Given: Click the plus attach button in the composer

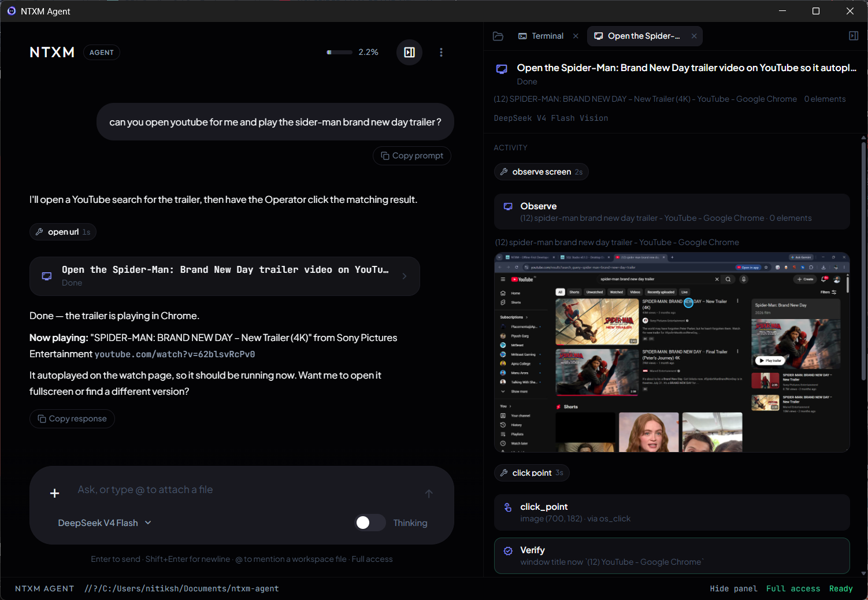Looking at the screenshot, I should (55, 493).
